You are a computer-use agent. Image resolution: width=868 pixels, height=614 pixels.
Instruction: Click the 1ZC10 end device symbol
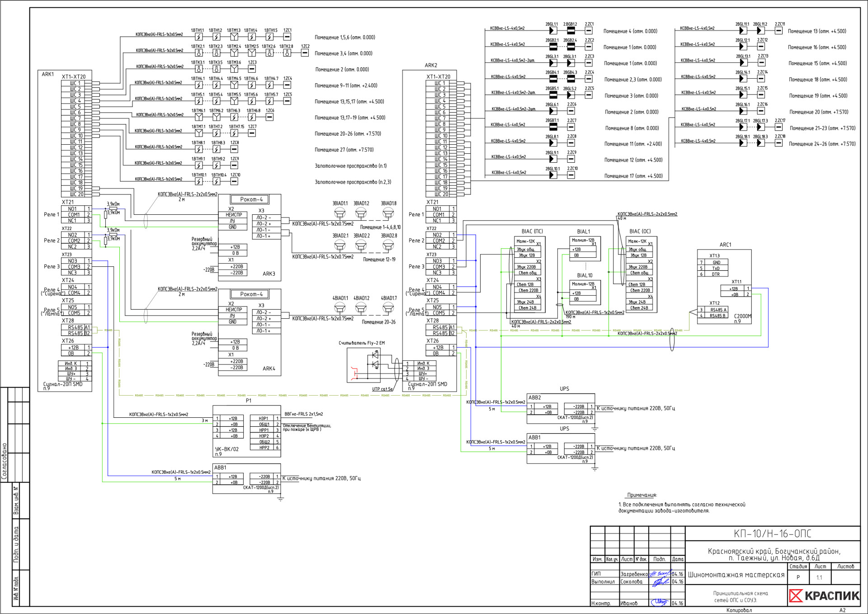click(x=234, y=181)
